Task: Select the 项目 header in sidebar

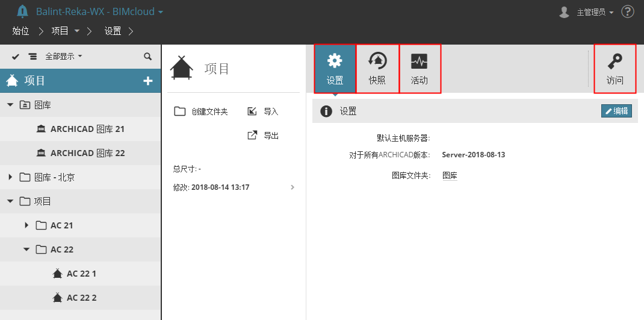Action: 81,81
